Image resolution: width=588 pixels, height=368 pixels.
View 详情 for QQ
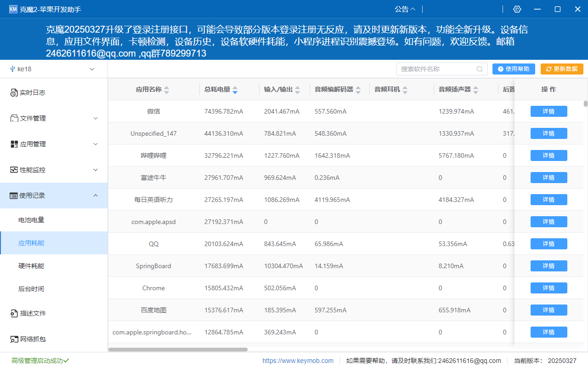(548, 244)
